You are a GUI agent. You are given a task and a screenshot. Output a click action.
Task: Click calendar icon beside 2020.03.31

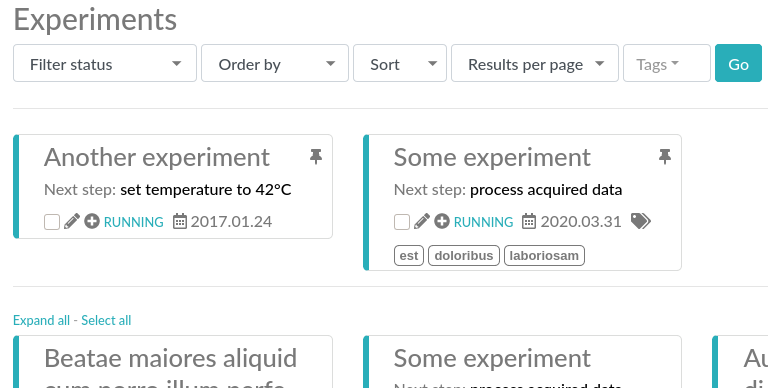529,221
